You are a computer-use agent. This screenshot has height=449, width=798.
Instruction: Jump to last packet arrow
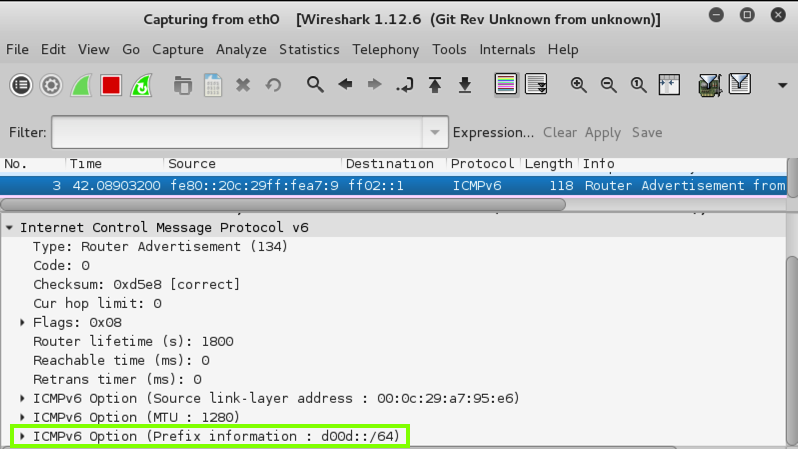tap(465, 85)
